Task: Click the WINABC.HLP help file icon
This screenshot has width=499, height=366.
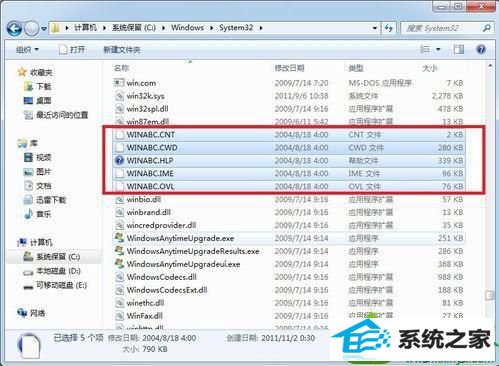Action: pos(119,161)
